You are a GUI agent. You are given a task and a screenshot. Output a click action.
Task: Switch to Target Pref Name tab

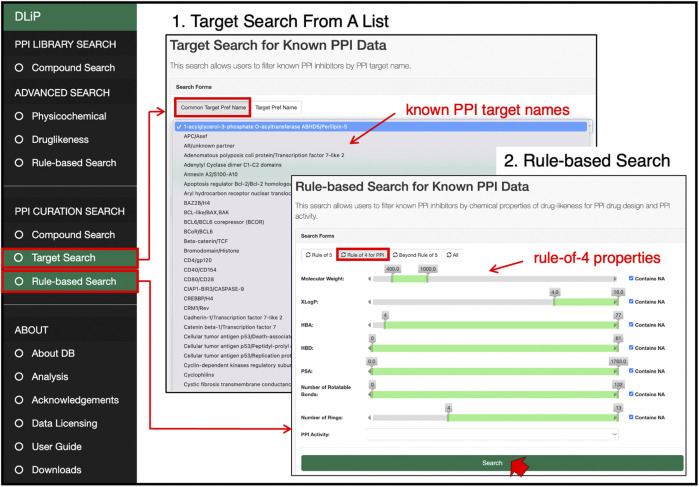276,107
